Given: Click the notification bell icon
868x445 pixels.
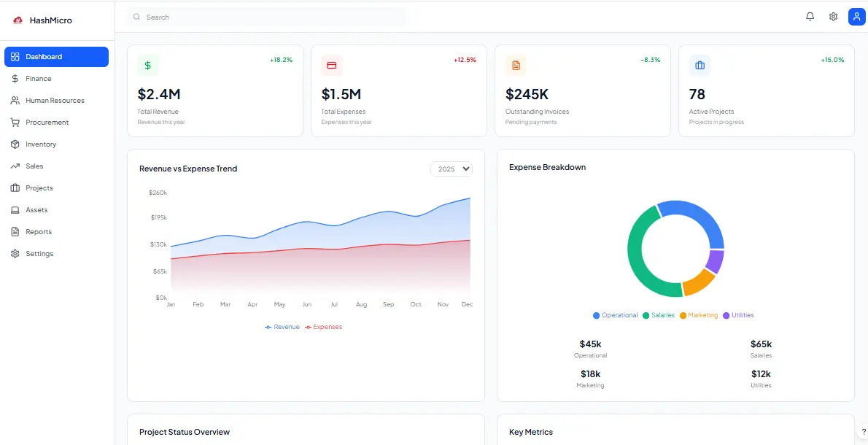Looking at the screenshot, I should [810, 16].
